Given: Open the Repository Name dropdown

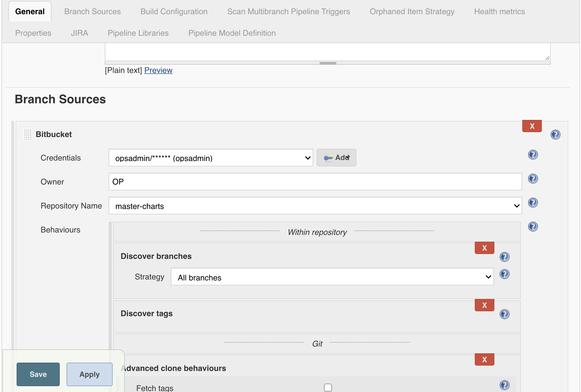Looking at the screenshot, I should click(x=315, y=206).
